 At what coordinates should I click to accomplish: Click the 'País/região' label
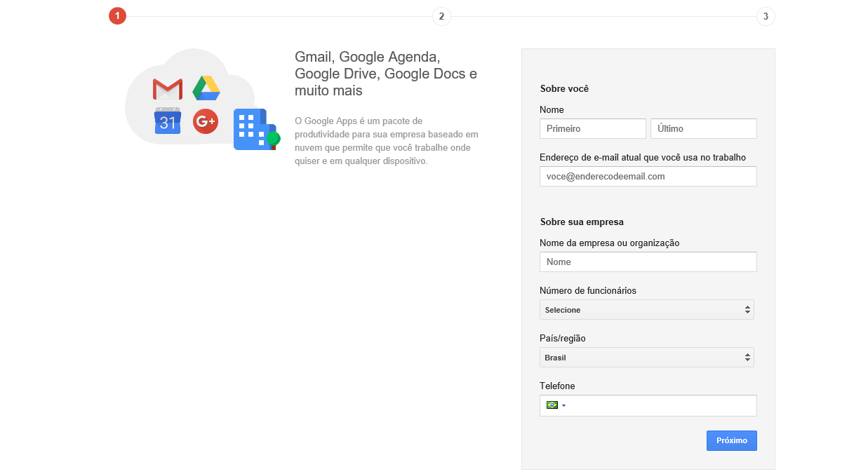coord(563,338)
